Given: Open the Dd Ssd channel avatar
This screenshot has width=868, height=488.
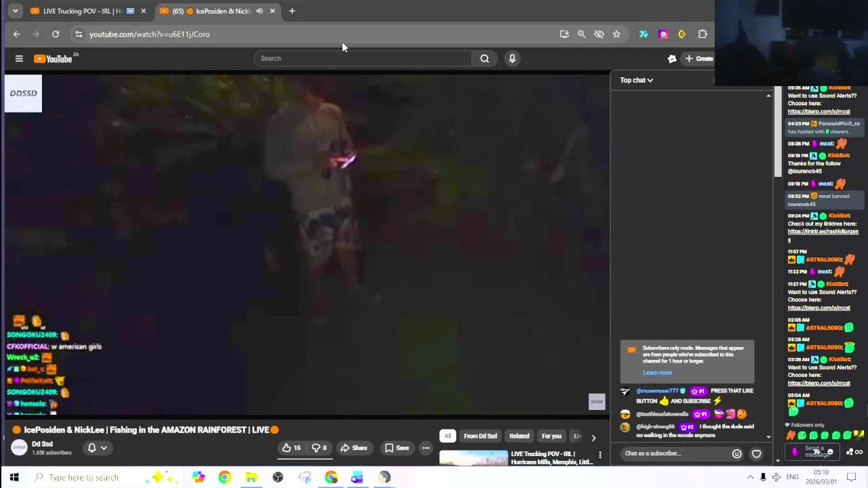Looking at the screenshot, I should (x=19, y=448).
